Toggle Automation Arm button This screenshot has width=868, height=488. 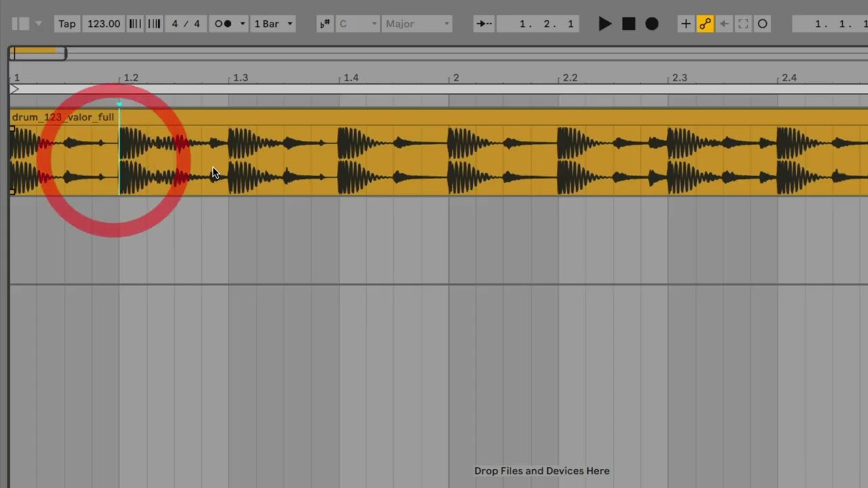click(705, 24)
